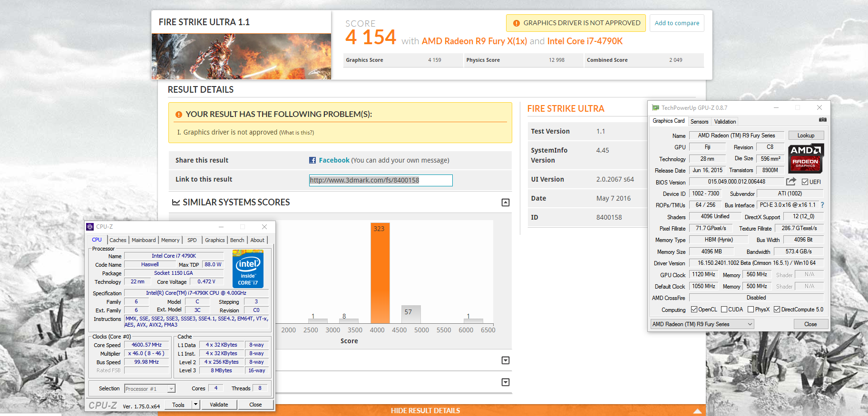Click the Hide Result Details bar
This screenshot has height=416, width=868.
(431, 410)
